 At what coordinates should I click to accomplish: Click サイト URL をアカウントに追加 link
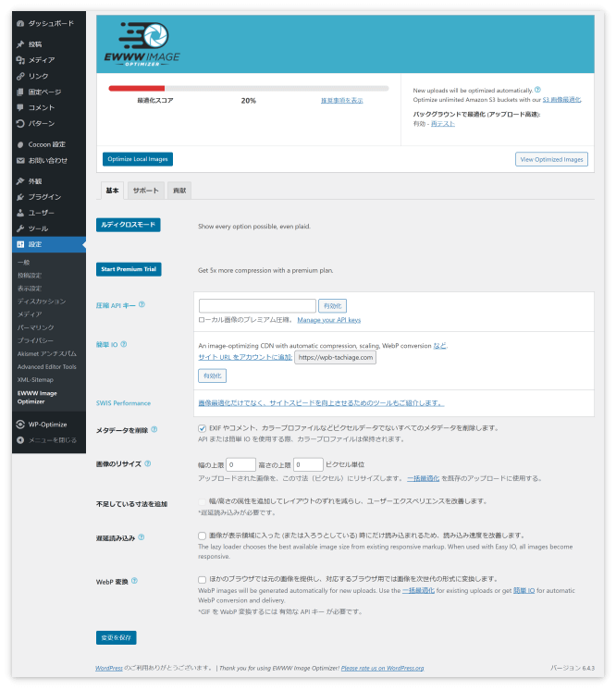pos(245,357)
